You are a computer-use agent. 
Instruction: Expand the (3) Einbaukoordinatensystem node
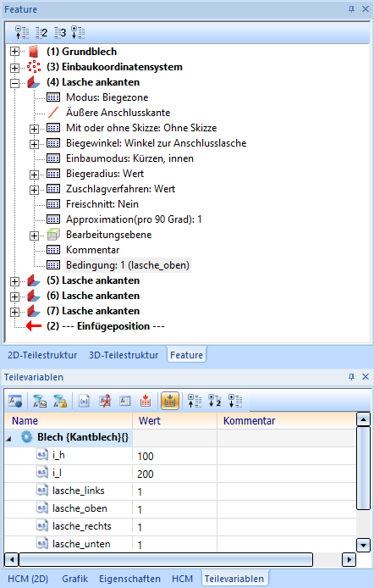point(14,68)
